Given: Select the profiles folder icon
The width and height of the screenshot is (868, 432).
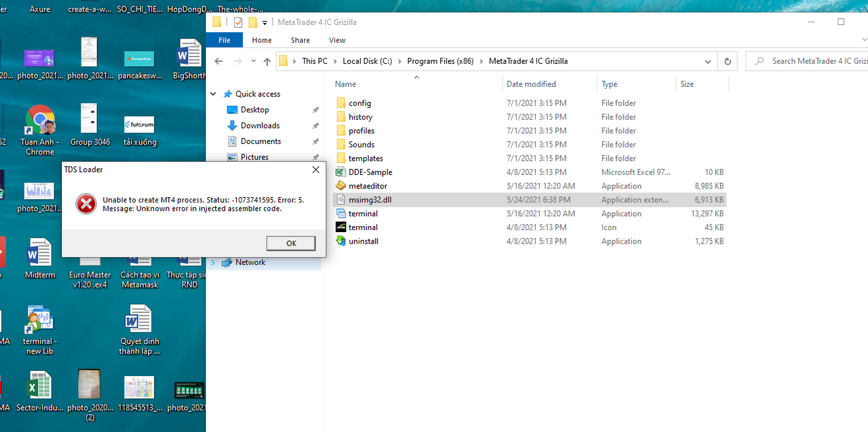Looking at the screenshot, I should [340, 131].
